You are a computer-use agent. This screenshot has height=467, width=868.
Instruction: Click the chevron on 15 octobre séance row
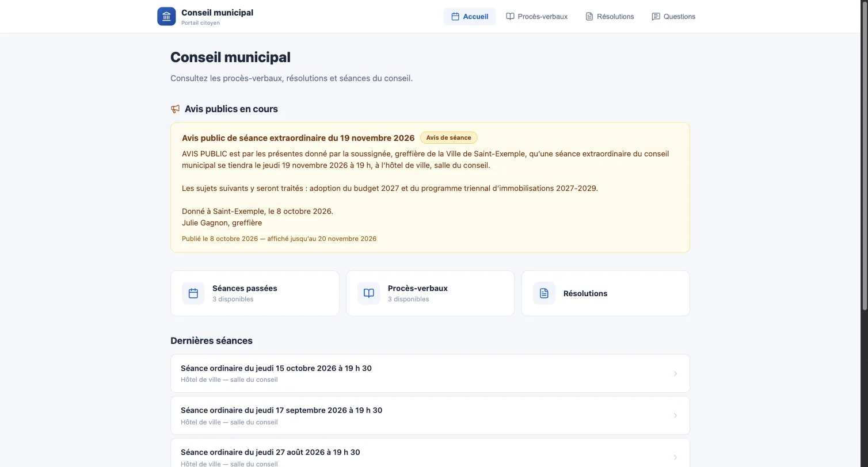coord(675,374)
